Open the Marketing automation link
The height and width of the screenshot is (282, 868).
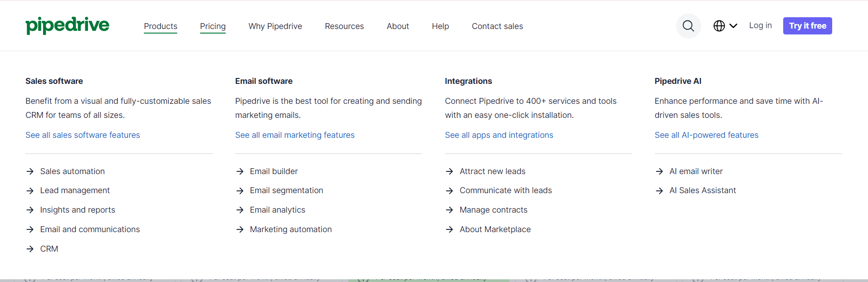291,229
